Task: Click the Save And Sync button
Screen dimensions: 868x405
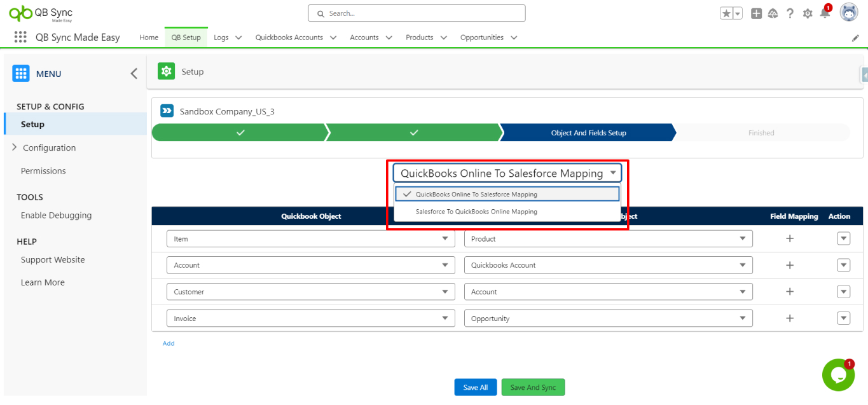Action: pyautogui.click(x=533, y=387)
